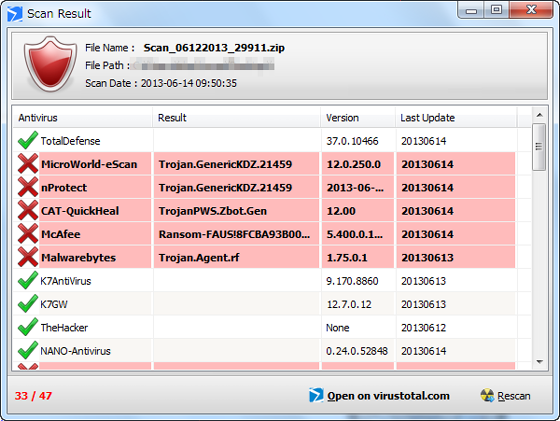The width and height of the screenshot is (560, 421).
Task: Click the red X beside MicroWorld-eScan
Action: pyautogui.click(x=28, y=164)
